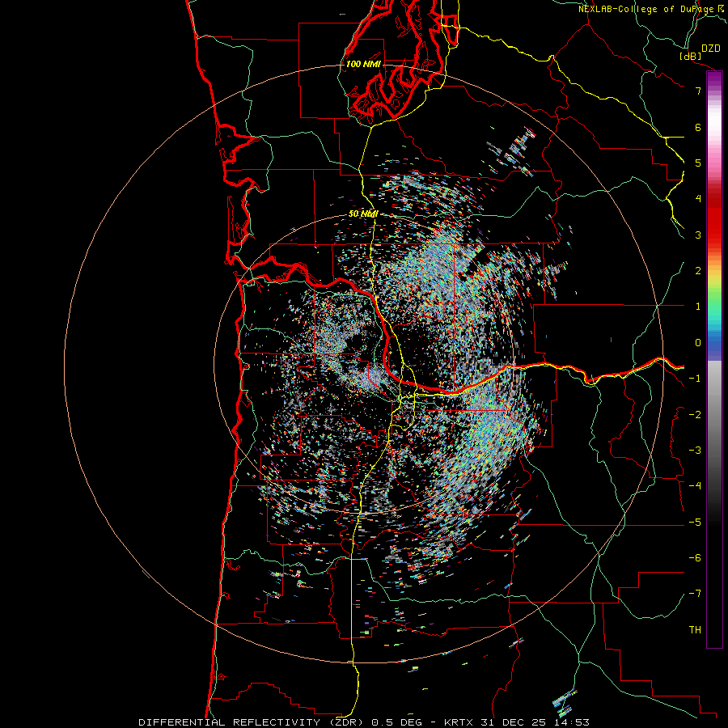The image size is (728, 728).
Task: Click the 'TH' label on color scale
Action: (695, 630)
